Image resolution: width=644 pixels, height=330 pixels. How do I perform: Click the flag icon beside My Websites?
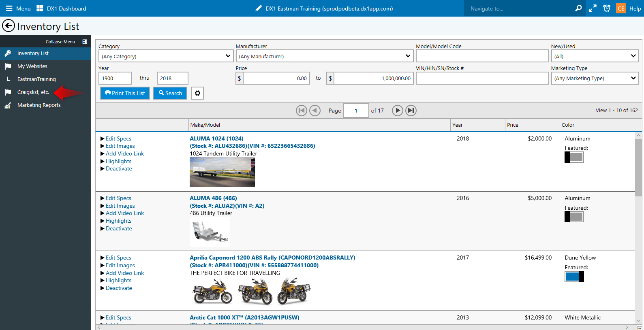pos(8,66)
